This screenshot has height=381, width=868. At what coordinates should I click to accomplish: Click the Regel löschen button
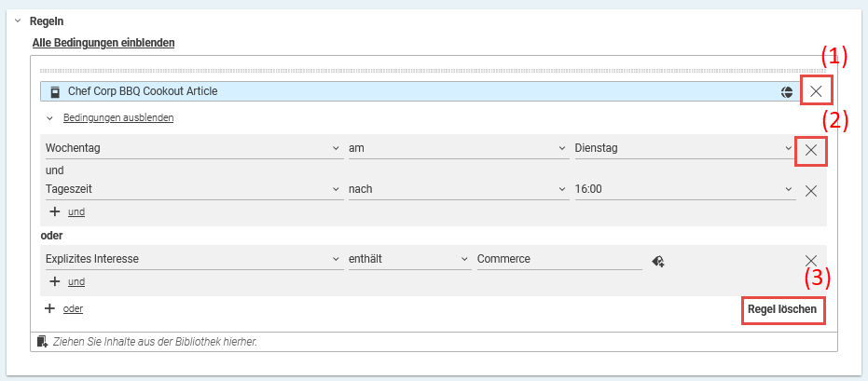pyautogui.click(x=783, y=309)
